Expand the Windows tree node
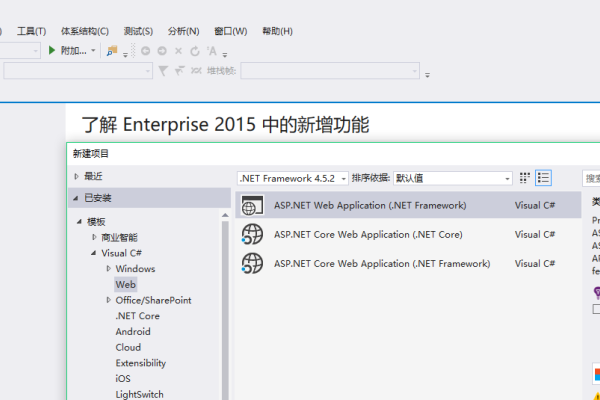Screen dimensions: 600x400 point(109,269)
